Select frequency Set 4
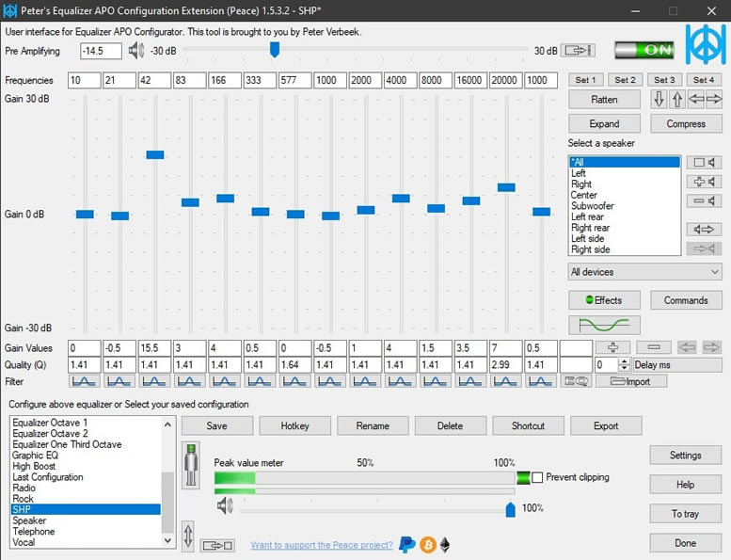 (704, 80)
